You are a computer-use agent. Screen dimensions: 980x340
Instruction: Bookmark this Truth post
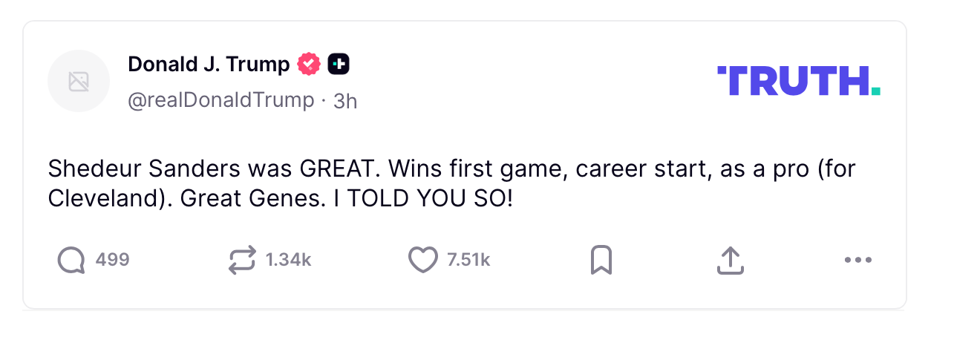click(601, 260)
